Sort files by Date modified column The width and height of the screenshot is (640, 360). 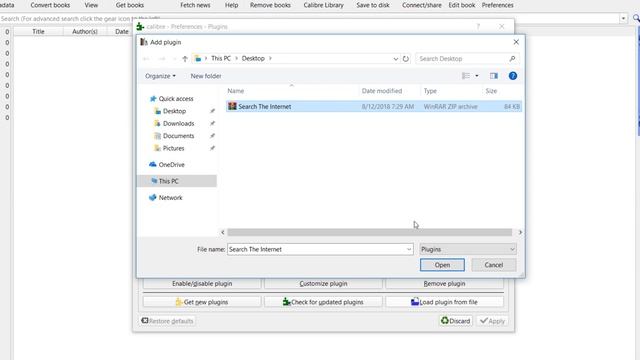382,91
